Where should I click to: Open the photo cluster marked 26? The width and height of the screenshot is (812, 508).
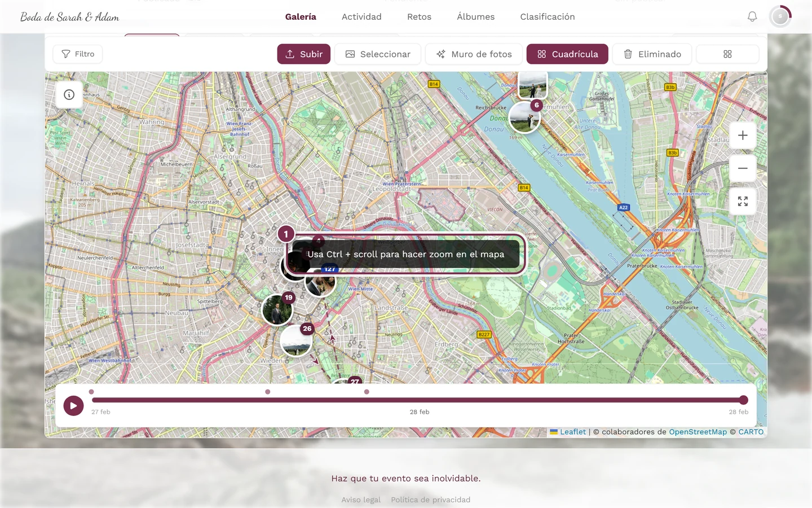tap(297, 340)
